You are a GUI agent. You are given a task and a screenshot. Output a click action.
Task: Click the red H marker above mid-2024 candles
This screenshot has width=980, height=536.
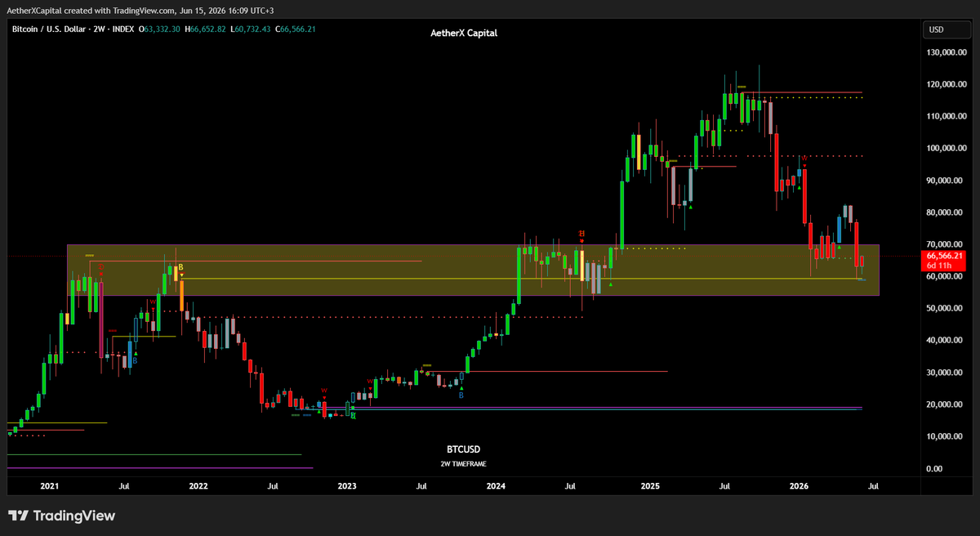point(582,234)
